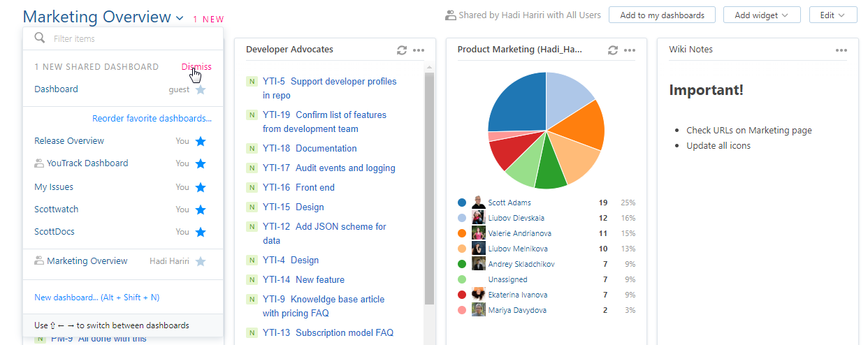Unstar the Scottwatch dashboard
This screenshot has height=345, width=868.
[201, 210]
